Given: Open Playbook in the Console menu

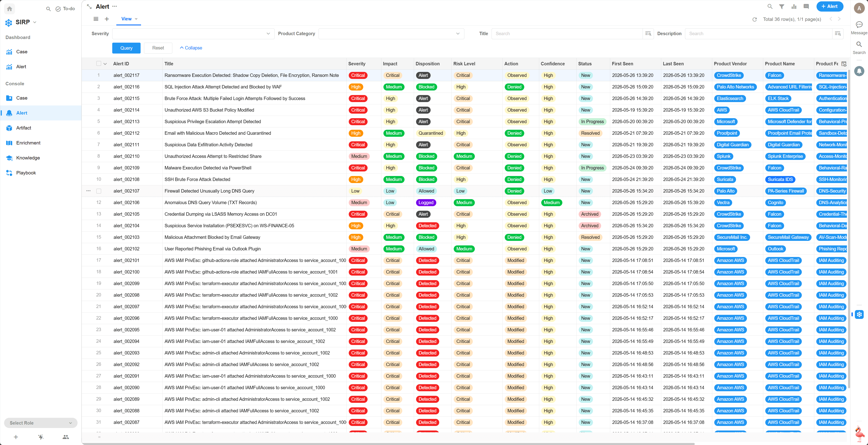Looking at the screenshot, I should tap(26, 173).
